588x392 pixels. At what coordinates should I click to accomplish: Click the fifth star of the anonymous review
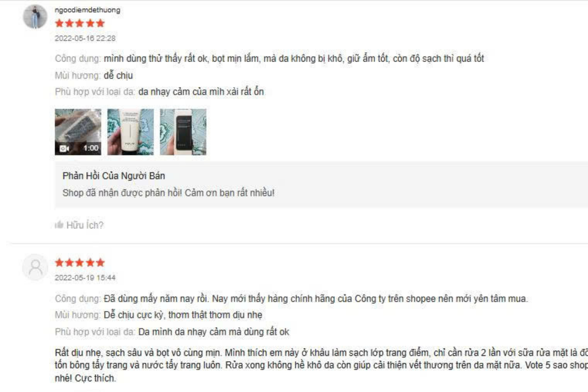click(100, 262)
